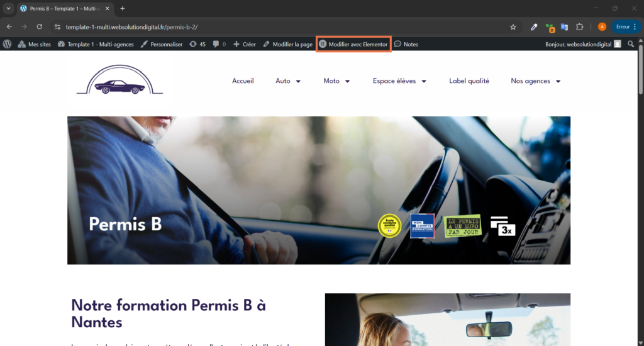Click Modifier la page link
This screenshot has height=346, width=644.
[287, 44]
